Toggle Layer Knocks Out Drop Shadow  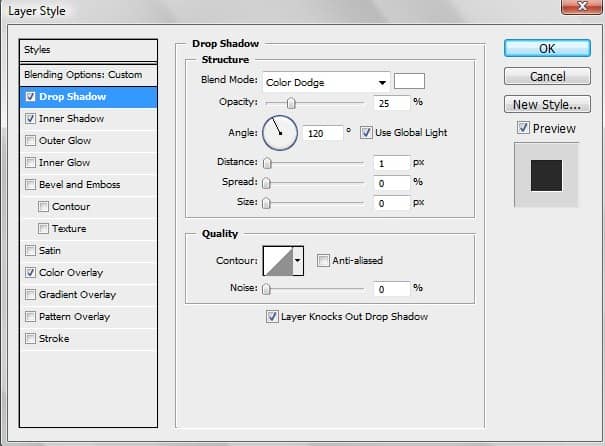pyautogui.click(x=272, y=316)
